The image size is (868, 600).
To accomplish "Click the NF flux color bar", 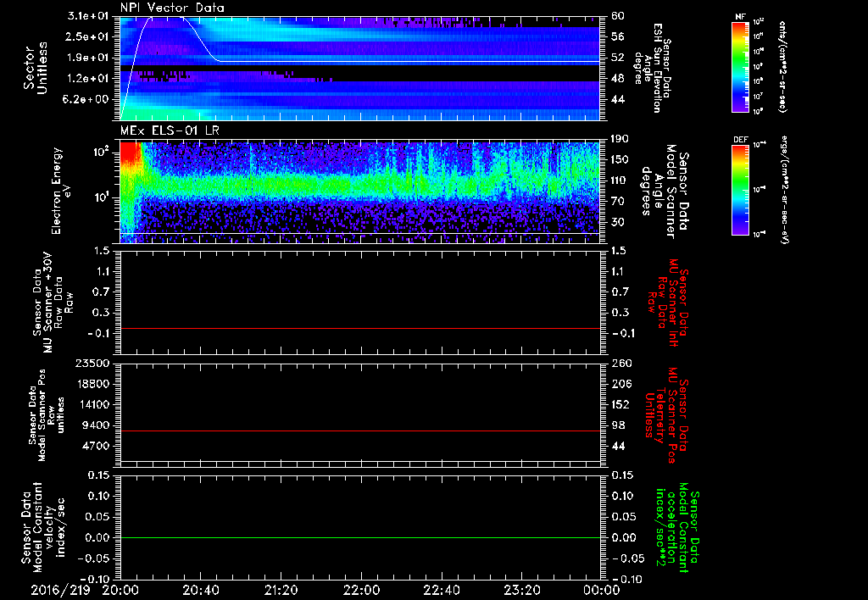I will point(741,66).
